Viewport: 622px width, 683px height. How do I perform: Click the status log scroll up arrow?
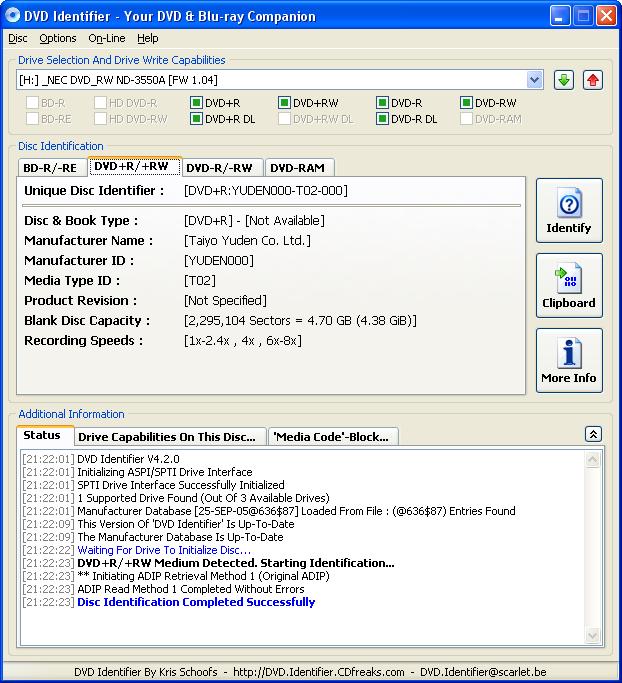pos(592,460)
